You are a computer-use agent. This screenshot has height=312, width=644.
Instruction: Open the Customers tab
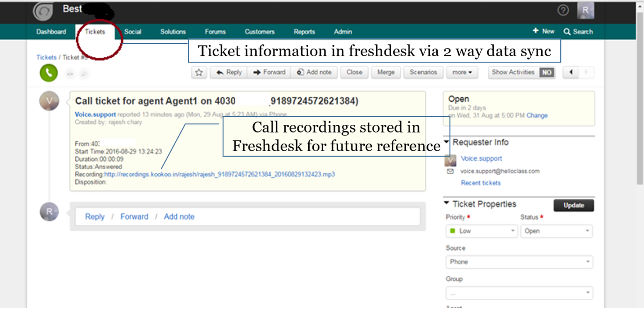pos(259,32)
